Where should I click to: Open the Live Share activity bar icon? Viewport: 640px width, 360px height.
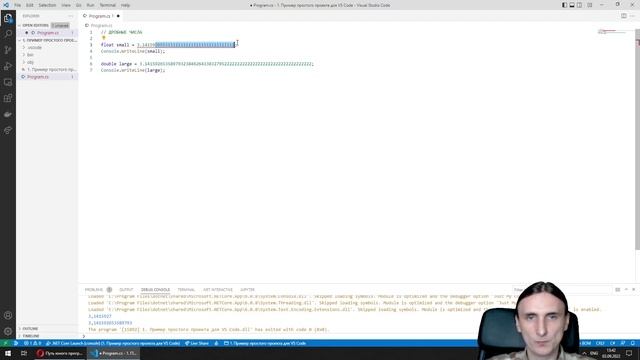pyautogui.click(x=8, y=131)
